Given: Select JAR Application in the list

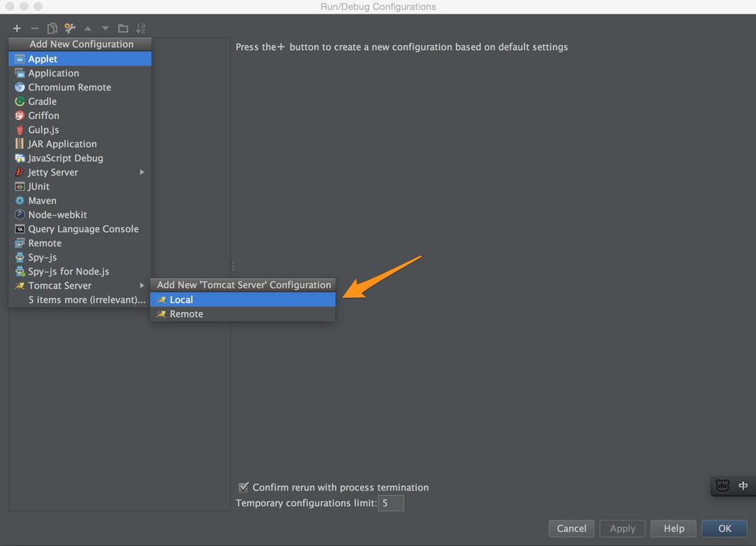Looking at the screenshot, I should 80,144.
